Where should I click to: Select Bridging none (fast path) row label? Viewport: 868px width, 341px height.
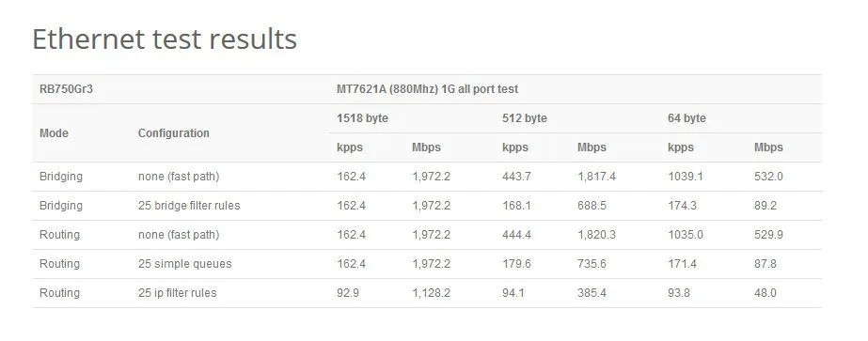pos(61,177)
